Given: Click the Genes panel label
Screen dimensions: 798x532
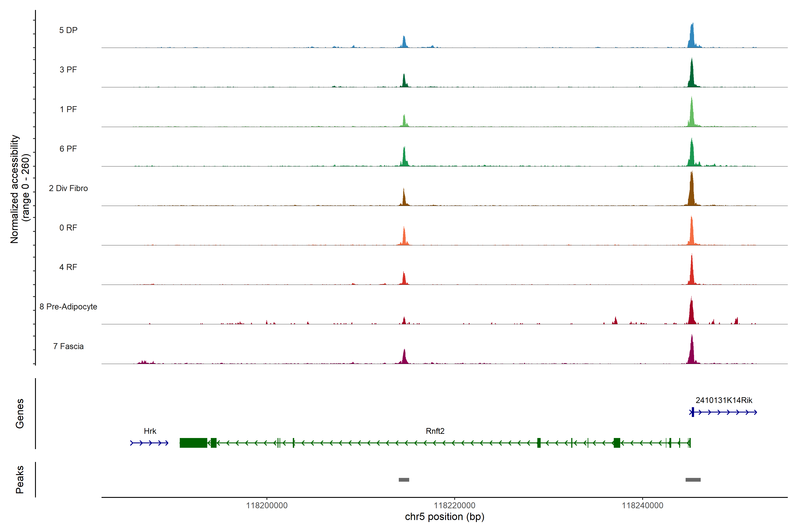Looking at the screenshot, I should 20,414.
